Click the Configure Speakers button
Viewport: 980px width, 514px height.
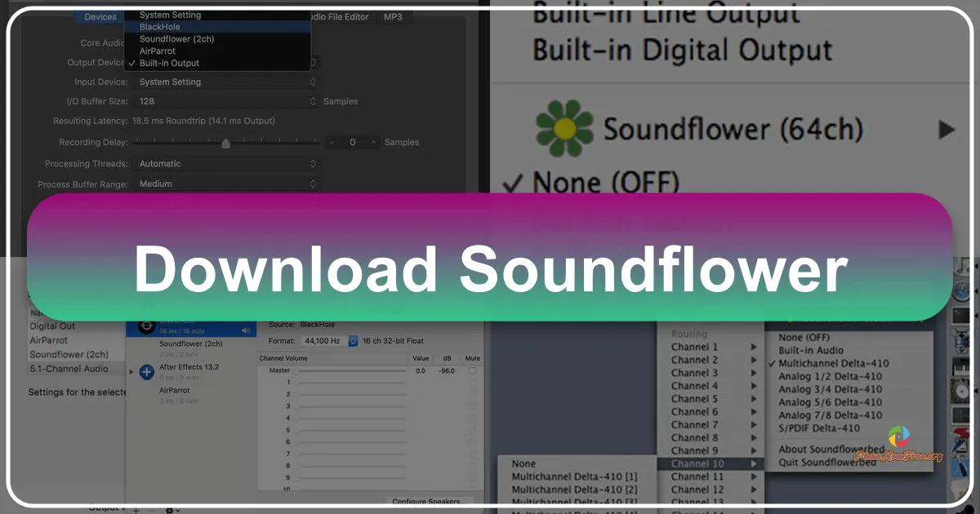click(x=430, y=501)
